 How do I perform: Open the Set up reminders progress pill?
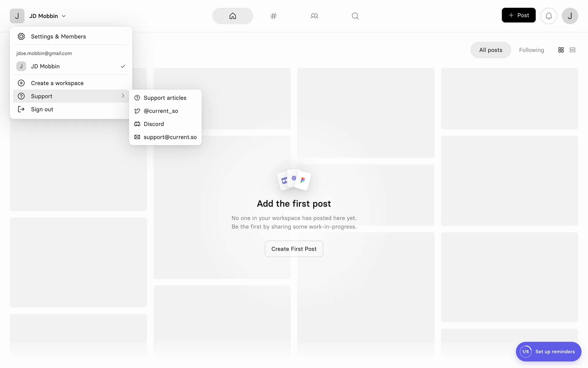click(x=548, y=351)
